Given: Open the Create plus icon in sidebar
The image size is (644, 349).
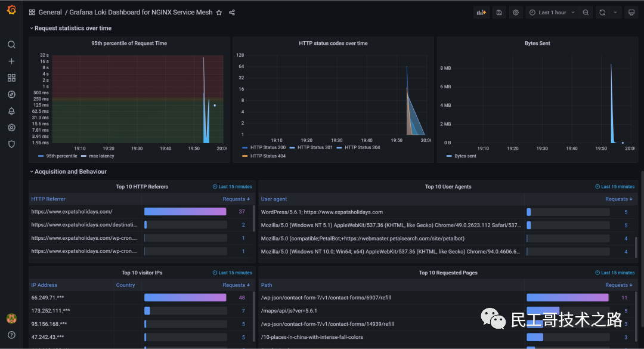Looking at the screenshot, I should (11, 61).
